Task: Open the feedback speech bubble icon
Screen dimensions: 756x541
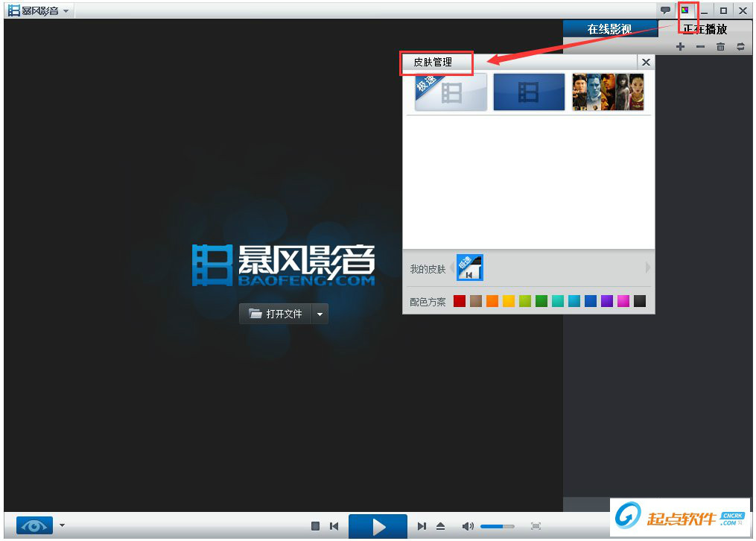Action: pos(665,10)
